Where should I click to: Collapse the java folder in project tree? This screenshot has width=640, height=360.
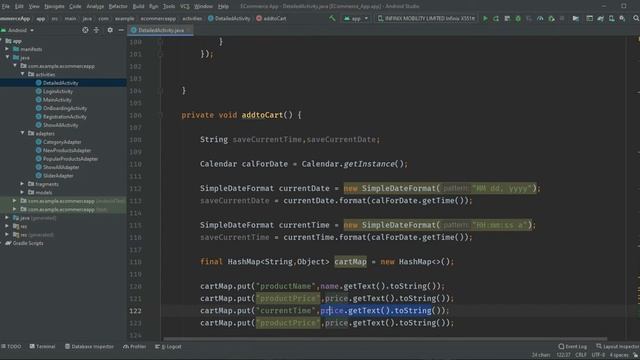(x=7, y=58)
